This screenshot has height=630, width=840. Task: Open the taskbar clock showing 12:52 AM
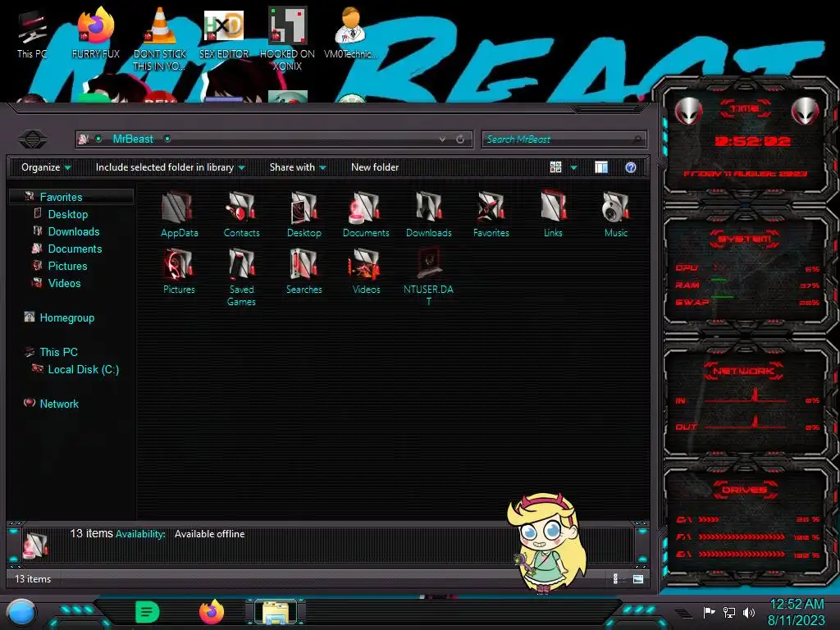[x=797, y=612]
